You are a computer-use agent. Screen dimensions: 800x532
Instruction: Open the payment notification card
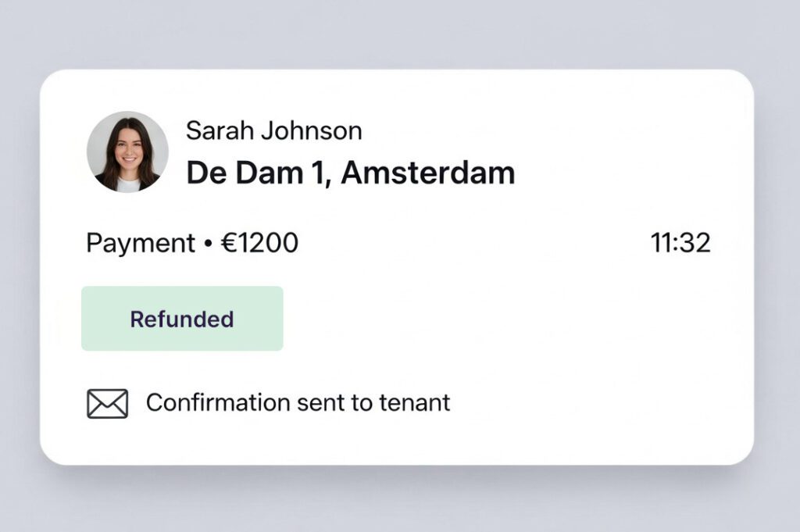click(400, 266)
